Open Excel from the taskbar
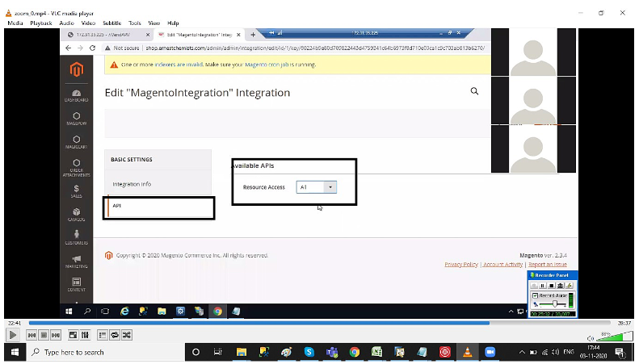Viewport: 639px width, 364px height. 377,352
